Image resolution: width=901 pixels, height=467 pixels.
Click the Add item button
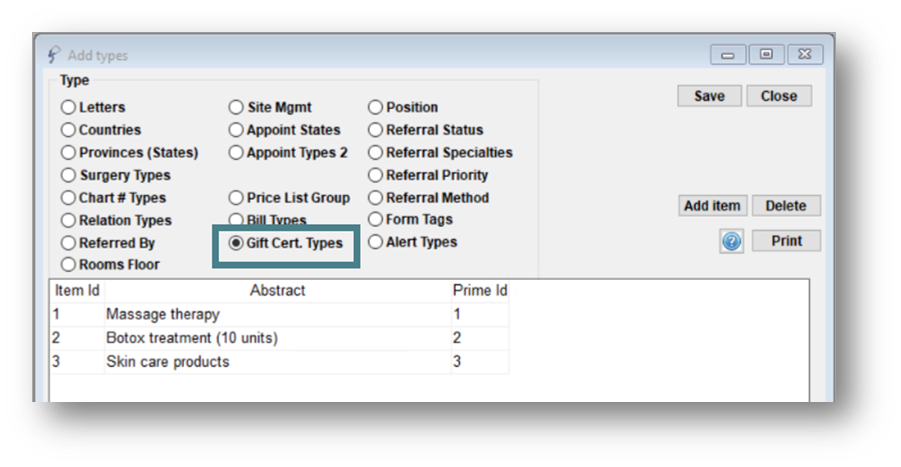click(713, 206)
